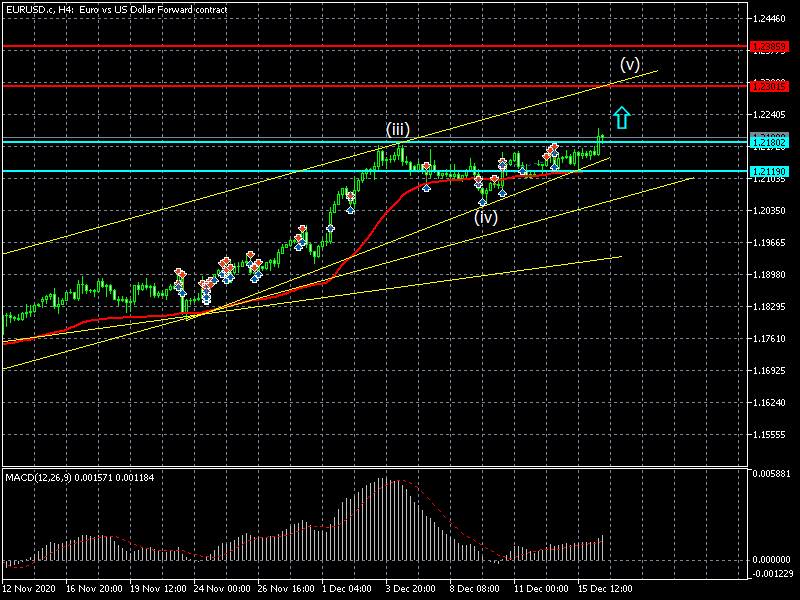
Task: Click the cyan 1.21802 price tag
Action: 769,143
